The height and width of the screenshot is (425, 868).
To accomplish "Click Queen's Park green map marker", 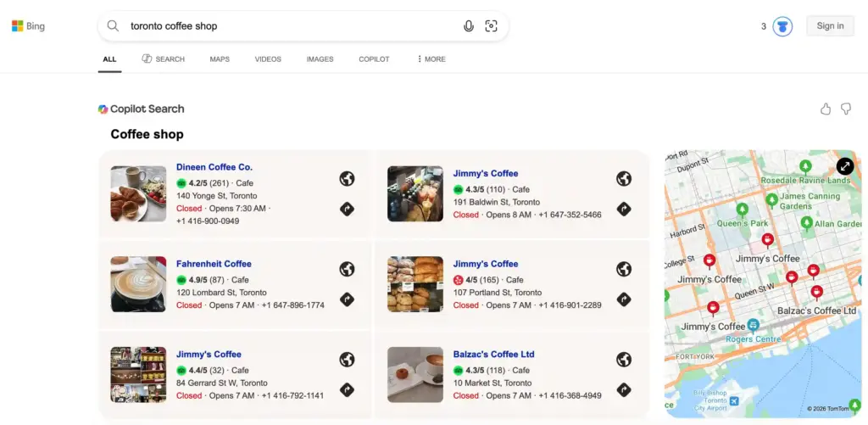I will [742, 210].
